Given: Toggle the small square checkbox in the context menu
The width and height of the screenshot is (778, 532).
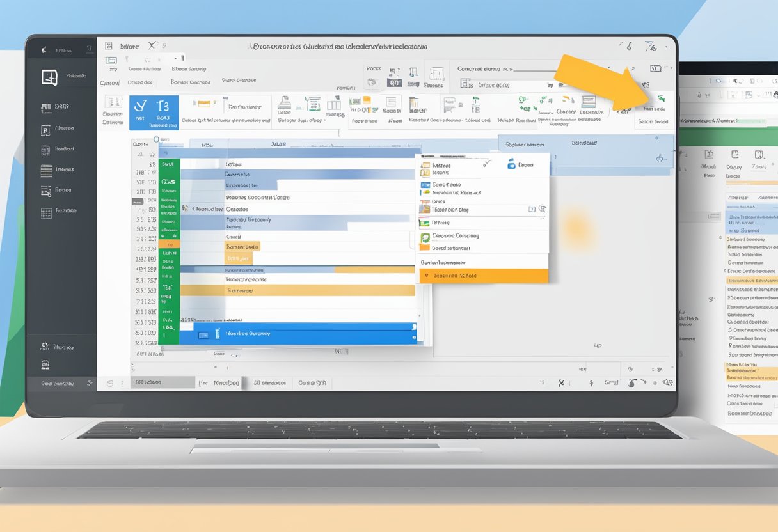Looking at the screenshot, I should [x=532, y=208].
